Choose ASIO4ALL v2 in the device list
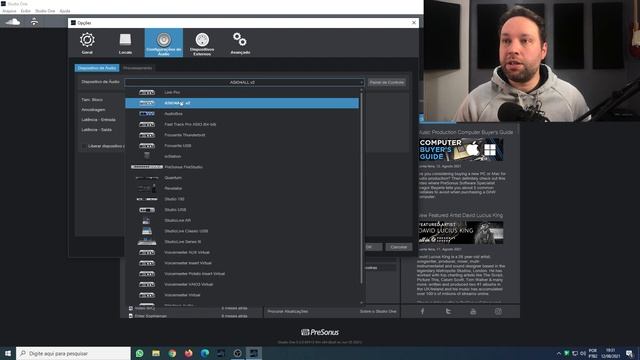This screenshot has width=640, height=360. pyautogui.click(x=242, y=103)
